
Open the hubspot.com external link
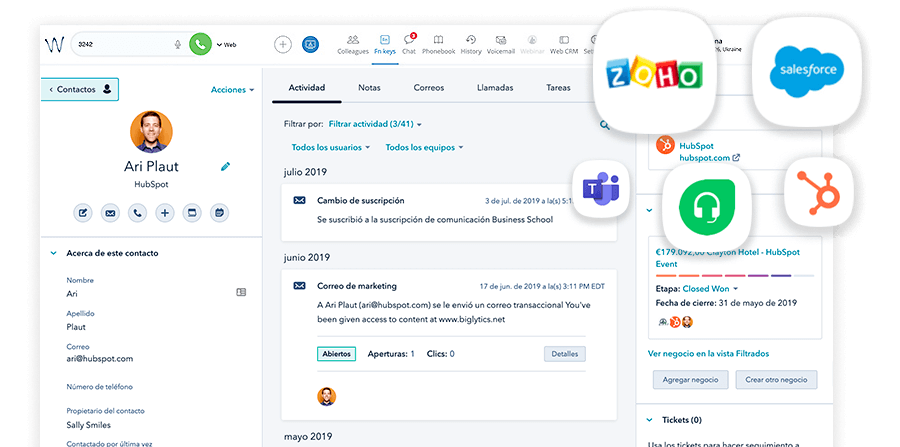coord(709,157)
